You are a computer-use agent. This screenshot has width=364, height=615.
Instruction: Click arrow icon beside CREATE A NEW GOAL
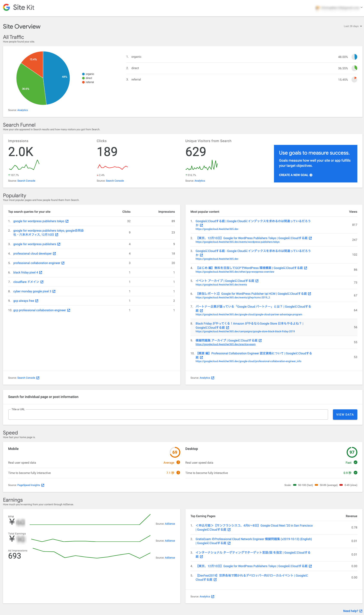311,175
